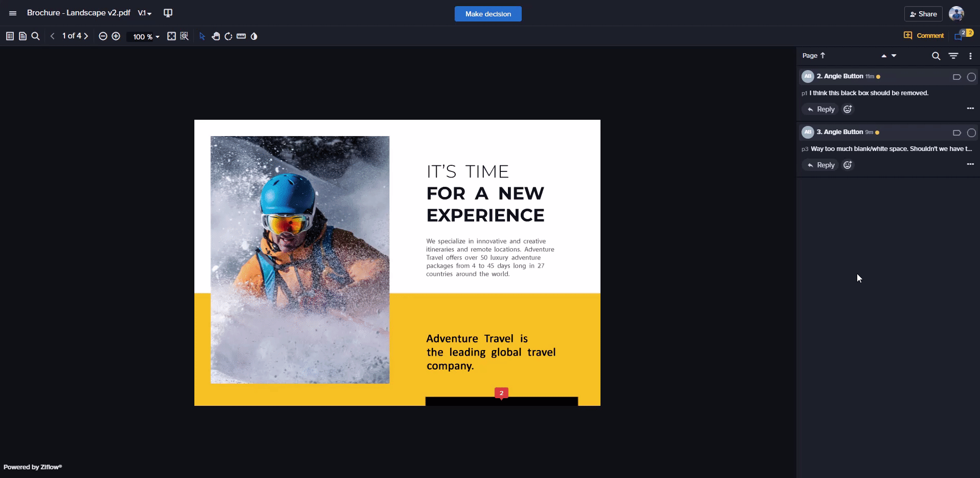Viewport: 980px width, 478px height.
Task: Click the file name Brochure - Landscape v2.pdf
Action: [x=78, y=13]
